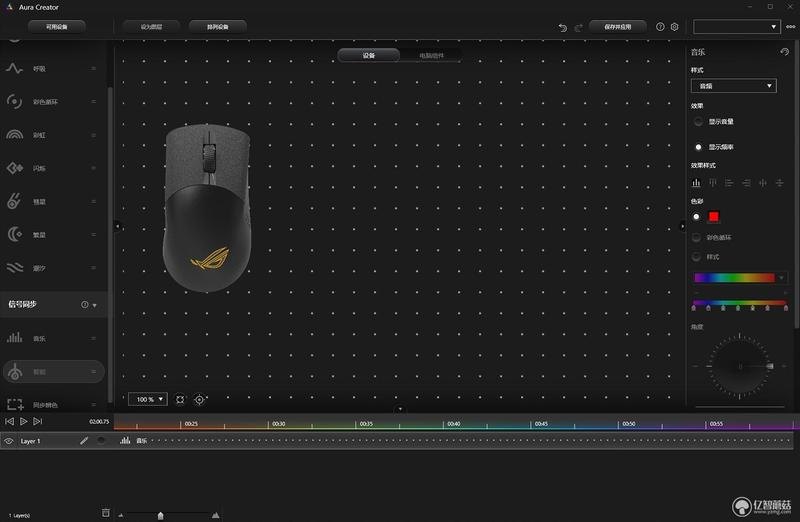Select the 呼吸 breathing effect icon
800x522 pixels.
pos(14,68)
